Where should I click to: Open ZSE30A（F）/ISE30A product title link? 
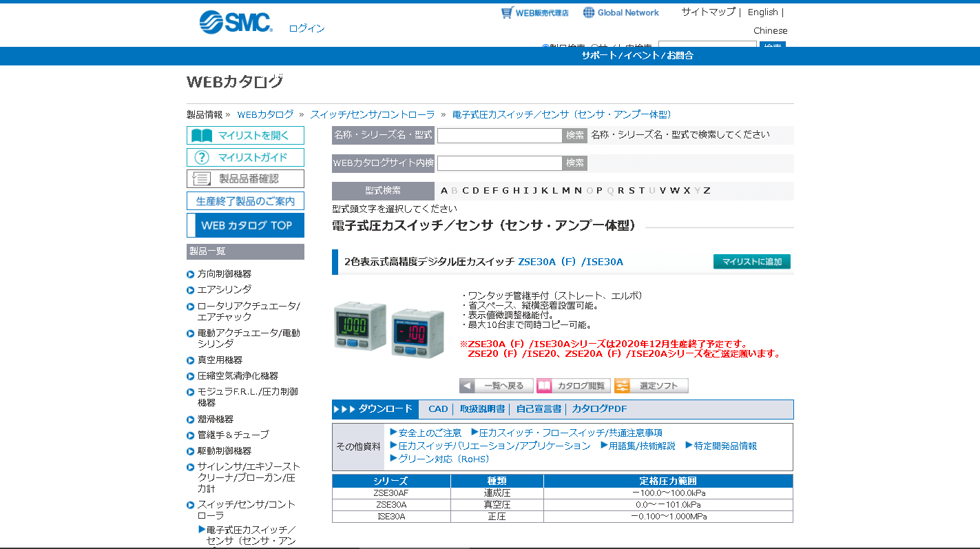coord(570,262)
